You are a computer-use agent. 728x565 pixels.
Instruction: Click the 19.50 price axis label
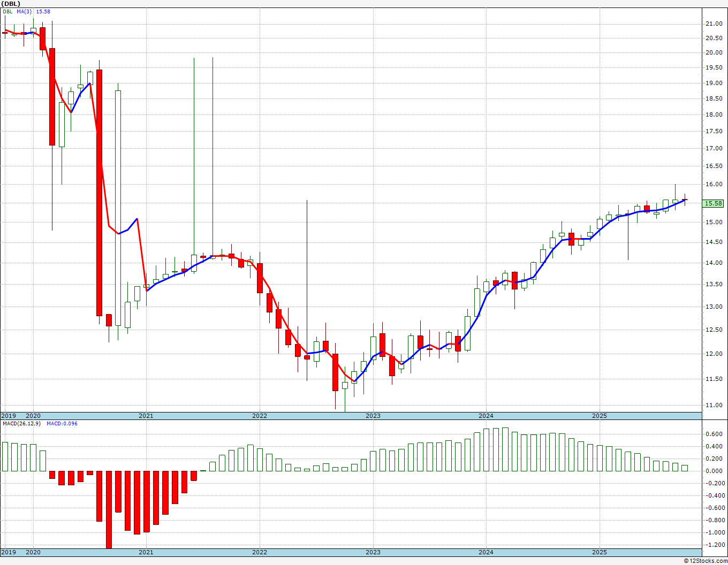click(x=713, y=67)
